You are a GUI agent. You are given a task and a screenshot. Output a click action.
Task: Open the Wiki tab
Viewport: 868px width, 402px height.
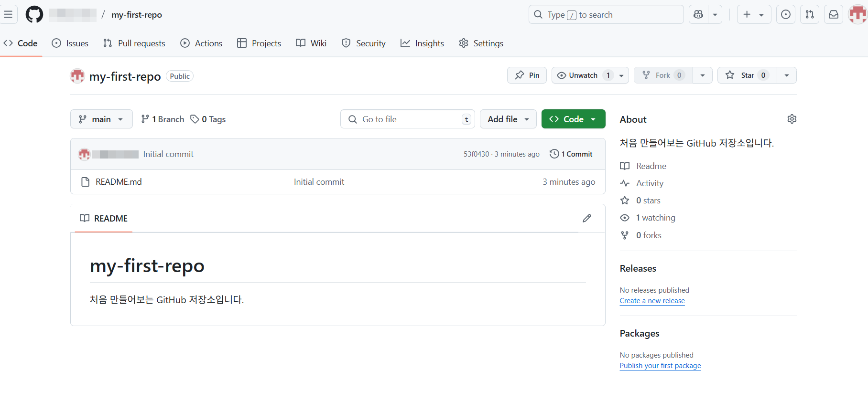311,43
